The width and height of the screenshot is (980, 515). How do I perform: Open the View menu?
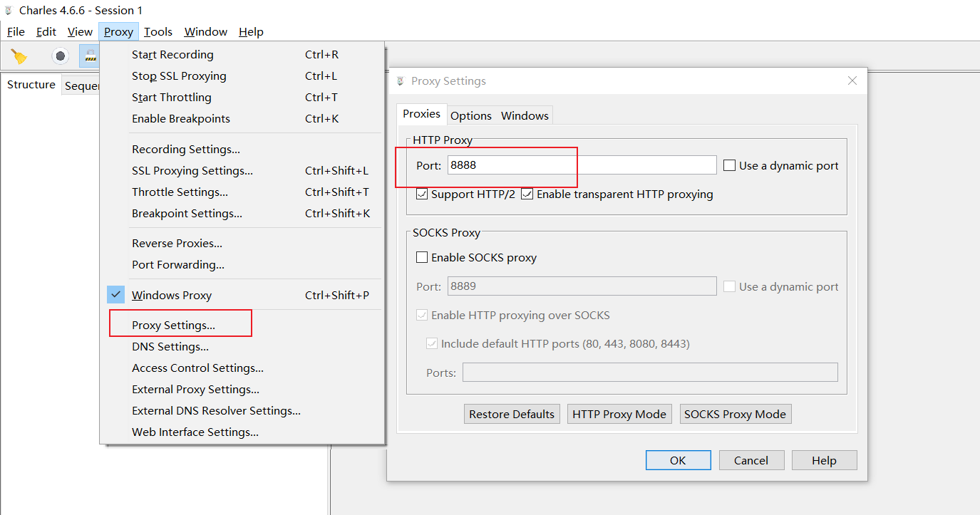click(80, 31)
